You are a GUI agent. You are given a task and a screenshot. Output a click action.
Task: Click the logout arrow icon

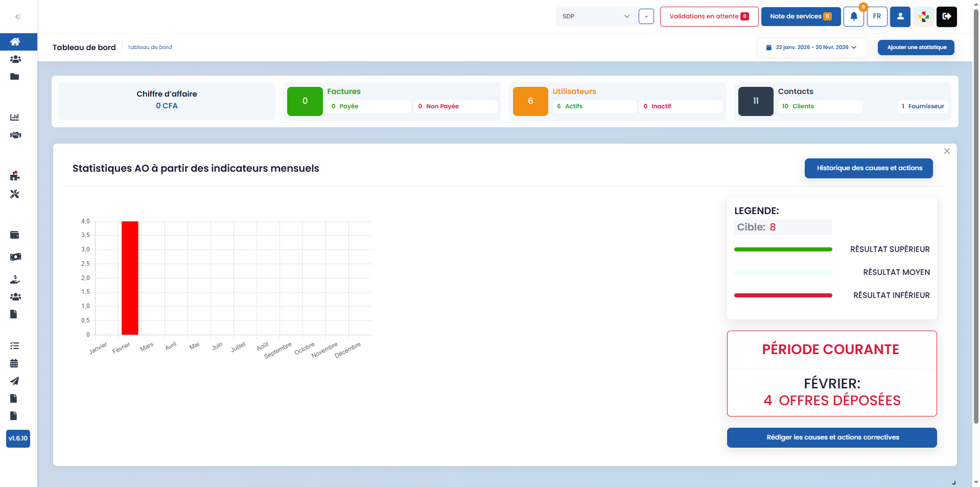(946, 16)
